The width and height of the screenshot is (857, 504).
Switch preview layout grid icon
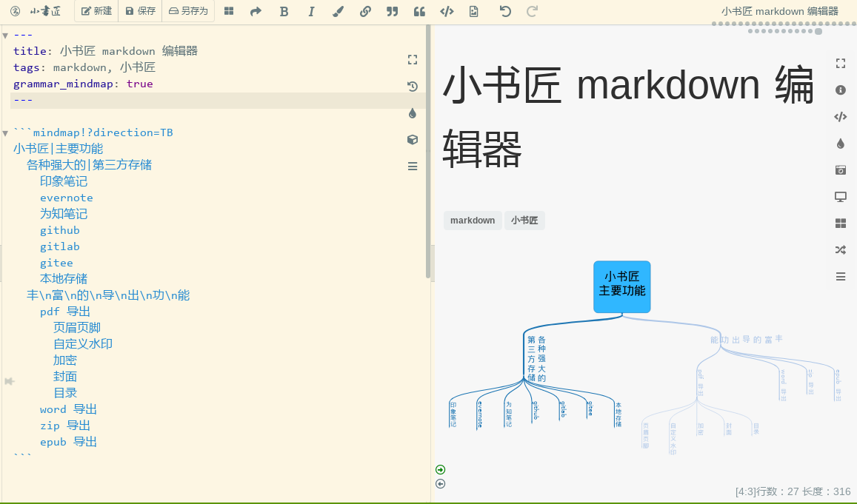point(841,224)
